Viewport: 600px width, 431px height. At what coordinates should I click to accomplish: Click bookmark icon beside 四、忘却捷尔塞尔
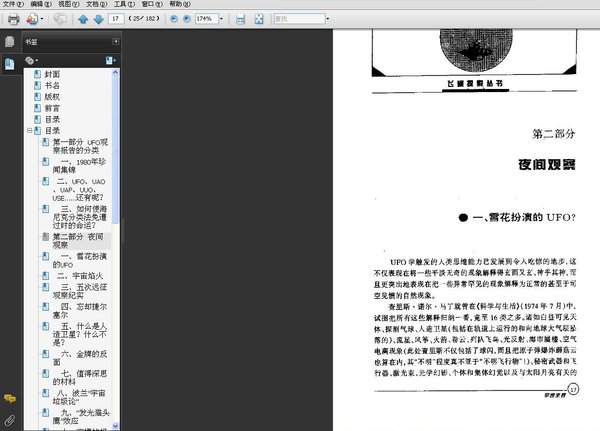click(46, 307)
